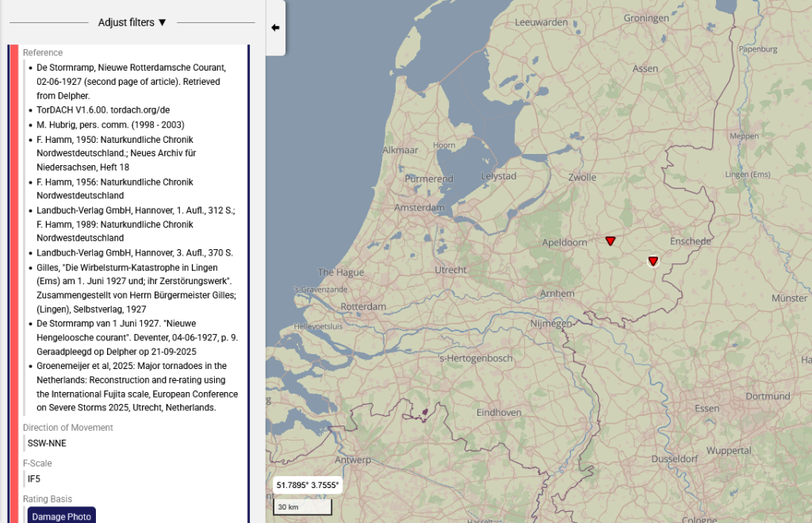The image size is (812, 523).
Task: Click the Amsterdam label on the map
Action: pos(420,208)
